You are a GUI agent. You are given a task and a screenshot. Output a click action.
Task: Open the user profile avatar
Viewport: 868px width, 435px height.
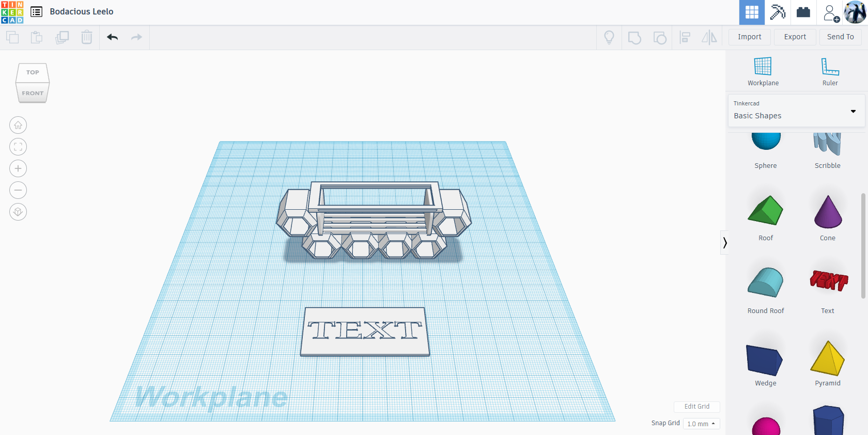point(855,12)
